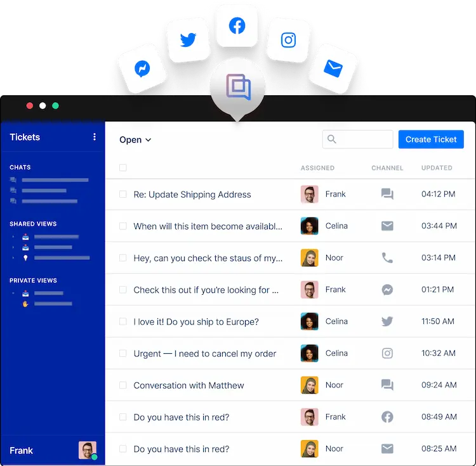Click into the ticket search field
The height and width of the screenshot is (466, 476).
[x=358, y=139]
